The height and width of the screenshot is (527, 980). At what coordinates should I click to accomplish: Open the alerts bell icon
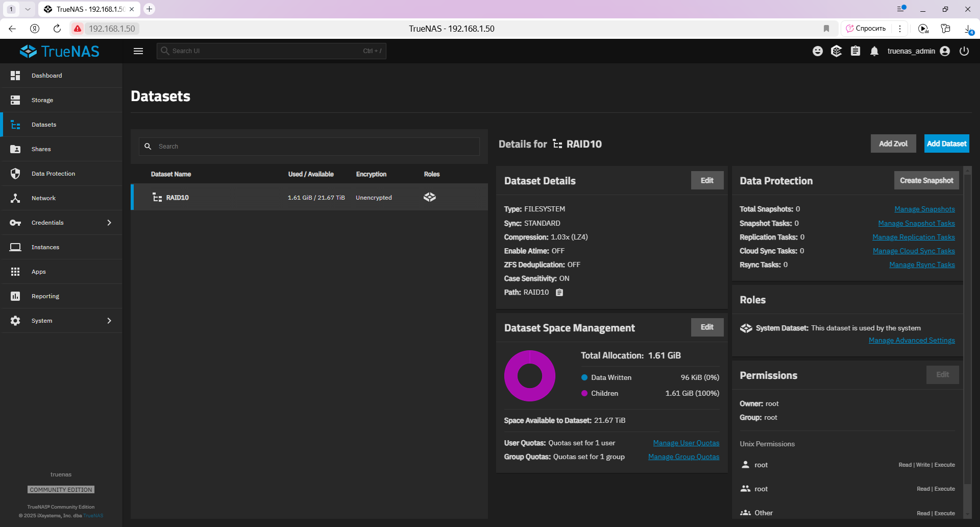pos(874,51)
